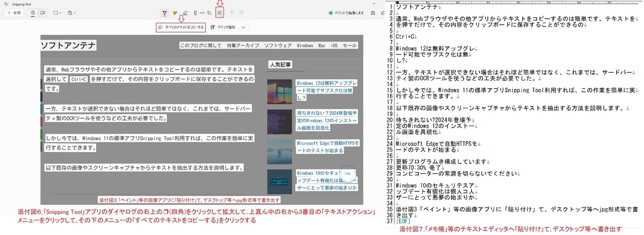Click editor line 20 待ちきれない?2024年登場予
The width and height of the screenshot is (644, 235).
click(433, 119)
